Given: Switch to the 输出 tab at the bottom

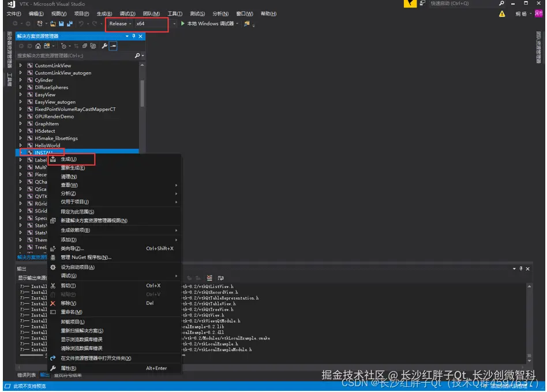Looking at the screenshot, I should [x=44, y=375].
